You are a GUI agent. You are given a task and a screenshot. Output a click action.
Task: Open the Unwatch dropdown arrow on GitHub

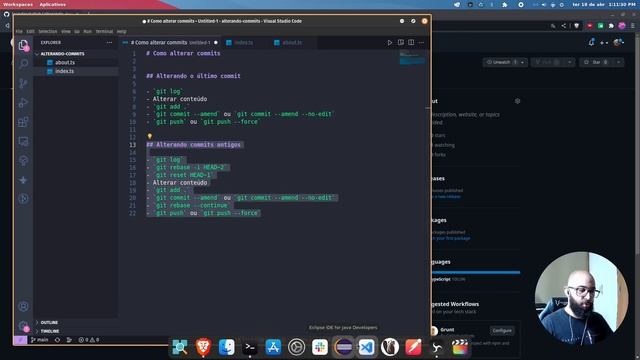tap(522, 62)
